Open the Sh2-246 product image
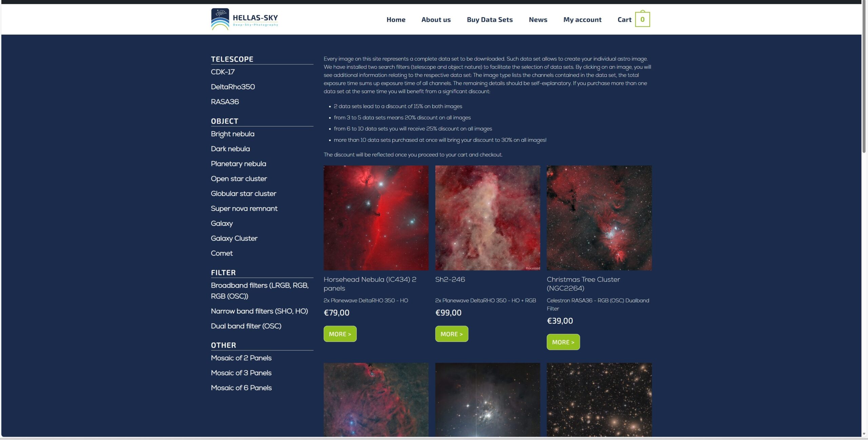 click(x=487, y=218)
